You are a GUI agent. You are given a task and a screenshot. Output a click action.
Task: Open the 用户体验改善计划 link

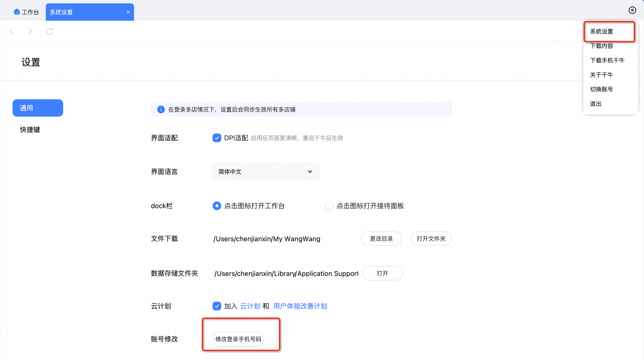(300, 306)
